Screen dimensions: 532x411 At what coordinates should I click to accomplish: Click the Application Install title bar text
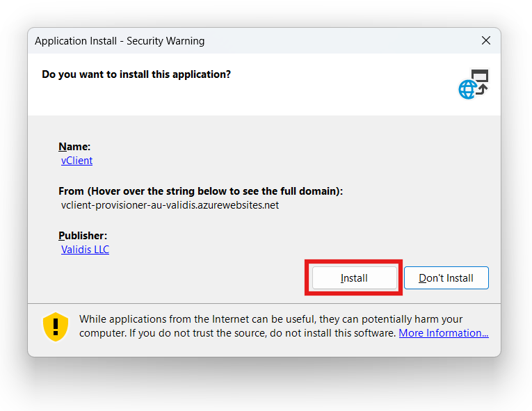pyautogui.click(x=120, y=41)
